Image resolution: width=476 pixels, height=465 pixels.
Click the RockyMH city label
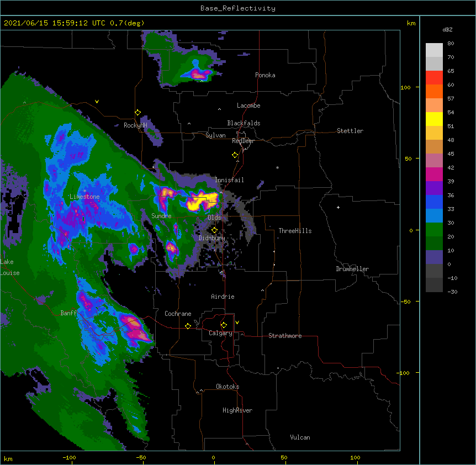click(135, 125)
